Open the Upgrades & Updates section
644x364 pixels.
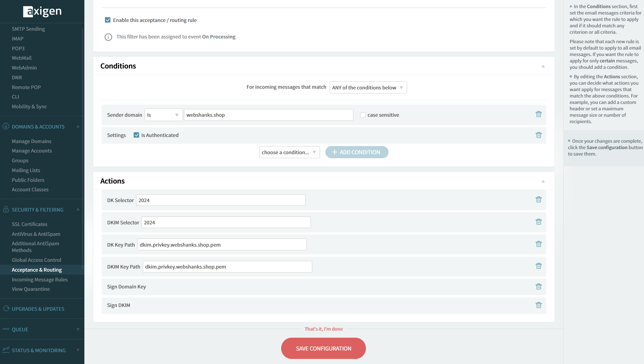pos(38,309)
